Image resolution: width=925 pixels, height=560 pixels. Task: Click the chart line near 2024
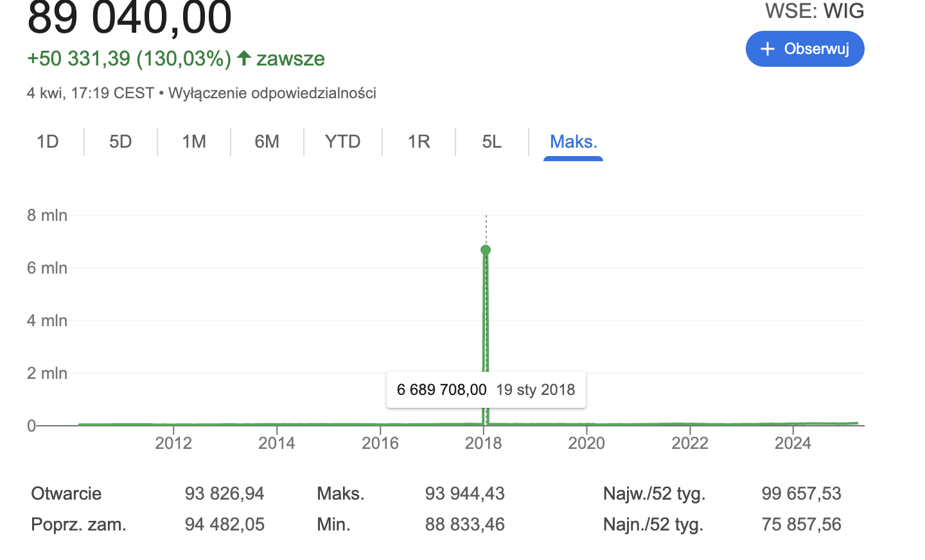coord(793,424)
